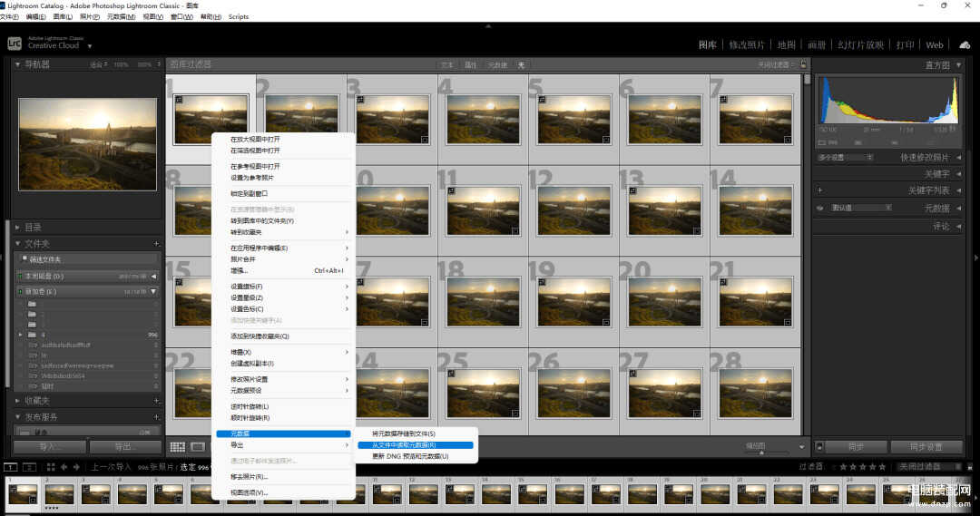
Task: Click the plus icon in 关键字列表 panel
Action: click(x=820, y=190)
